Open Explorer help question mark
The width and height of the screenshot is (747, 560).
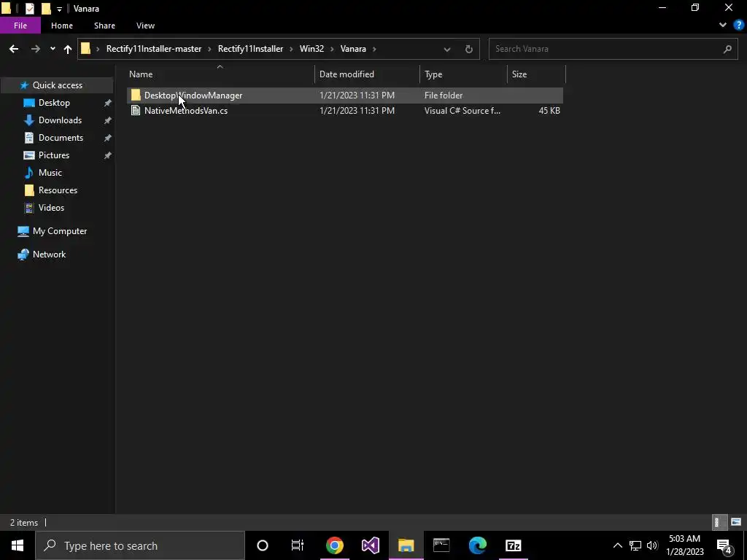click(x=738, y=26)
